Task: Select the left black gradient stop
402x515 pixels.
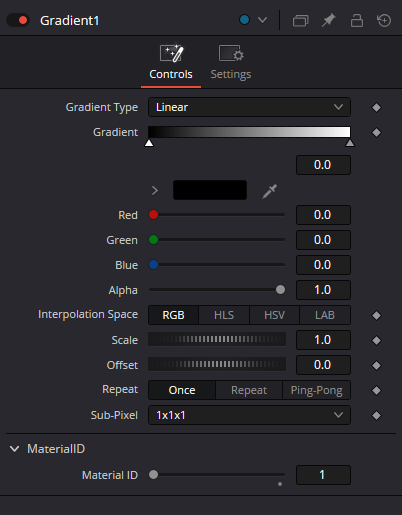Action: [x=149, y=143]
